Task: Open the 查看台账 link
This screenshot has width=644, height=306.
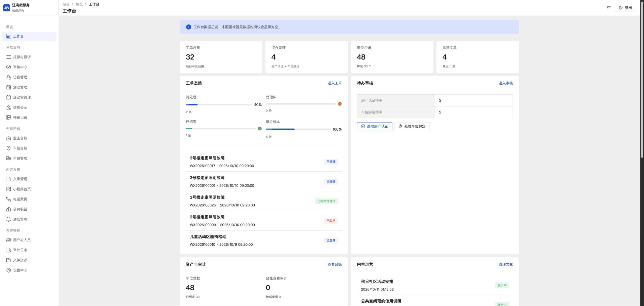Action: pyautogui.click(x=335, y=264)
